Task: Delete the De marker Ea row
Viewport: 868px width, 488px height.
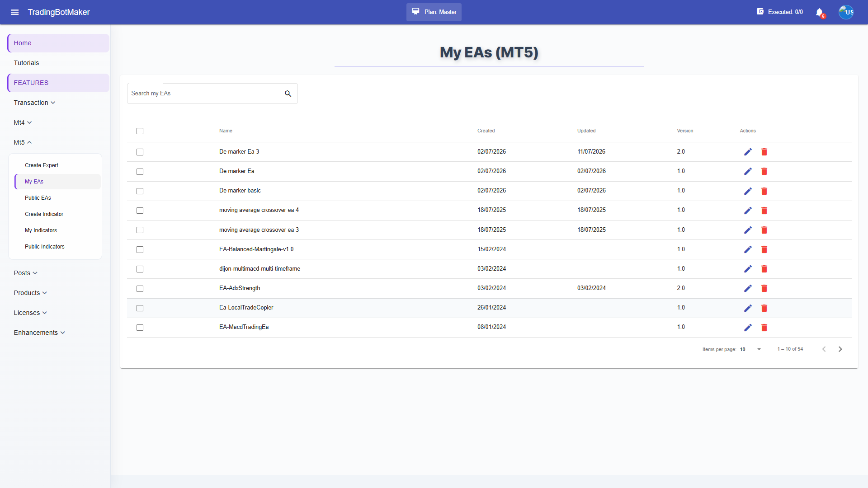Action: tap(764, 171)
